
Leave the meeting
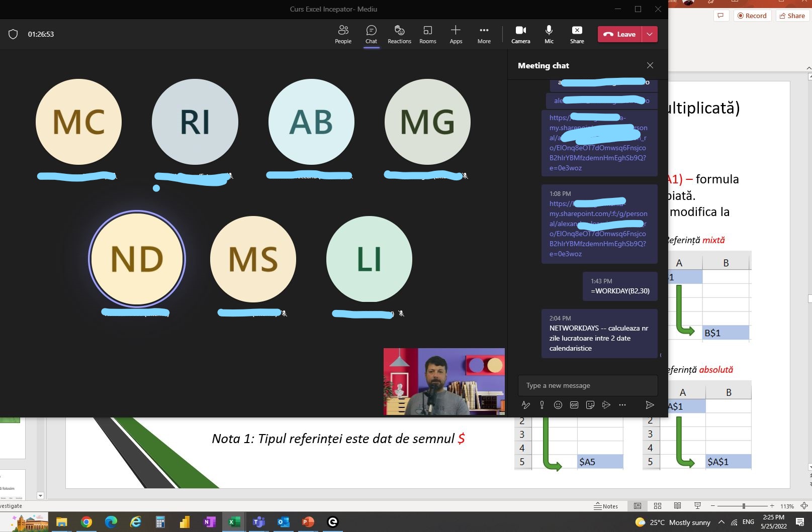pos(620,34)
